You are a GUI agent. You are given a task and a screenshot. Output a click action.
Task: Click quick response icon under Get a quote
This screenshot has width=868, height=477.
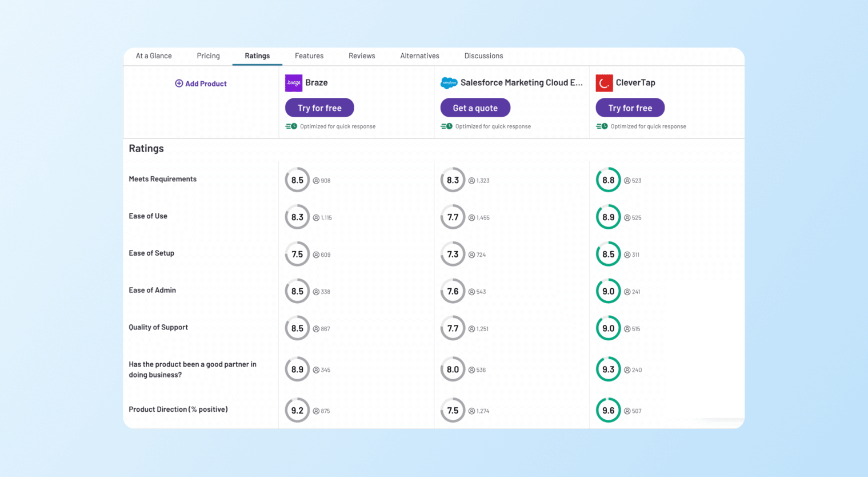click(447, 126)
